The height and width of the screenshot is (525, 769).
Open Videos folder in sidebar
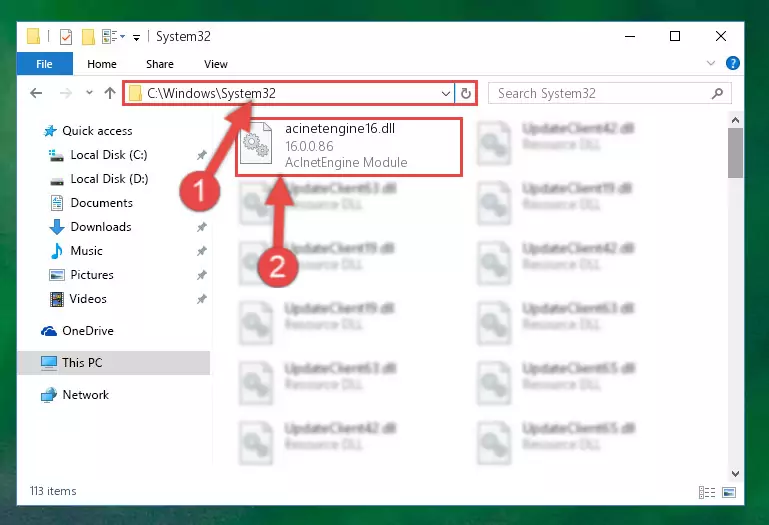click(88, 299)
